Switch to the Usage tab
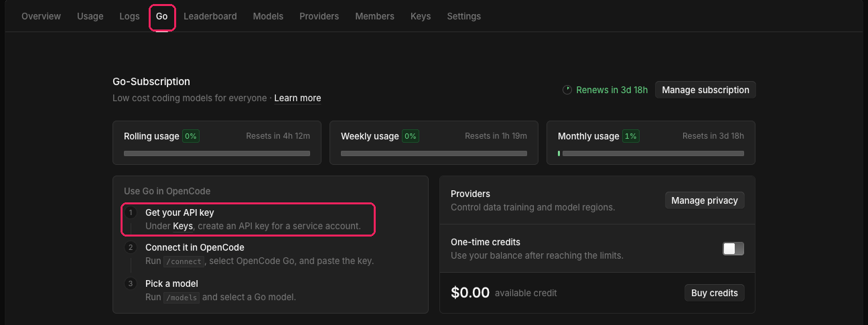This screenshot has height=325, width=868. coord(90,16)
